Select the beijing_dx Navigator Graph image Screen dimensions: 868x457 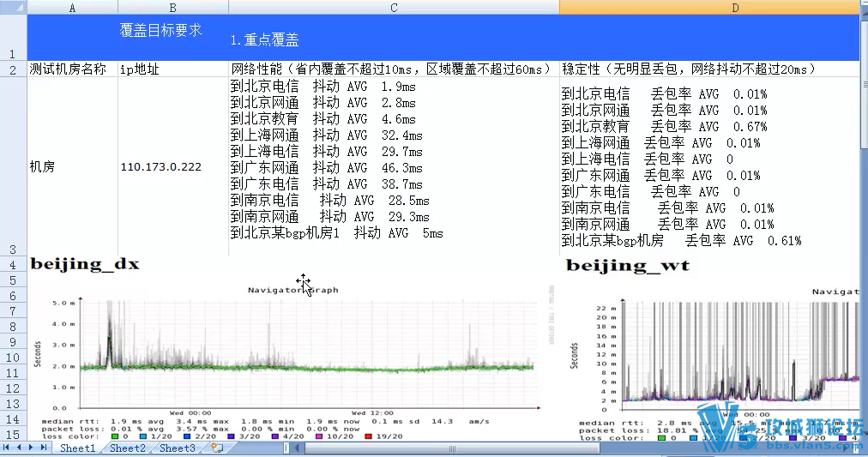click(292, 363)
